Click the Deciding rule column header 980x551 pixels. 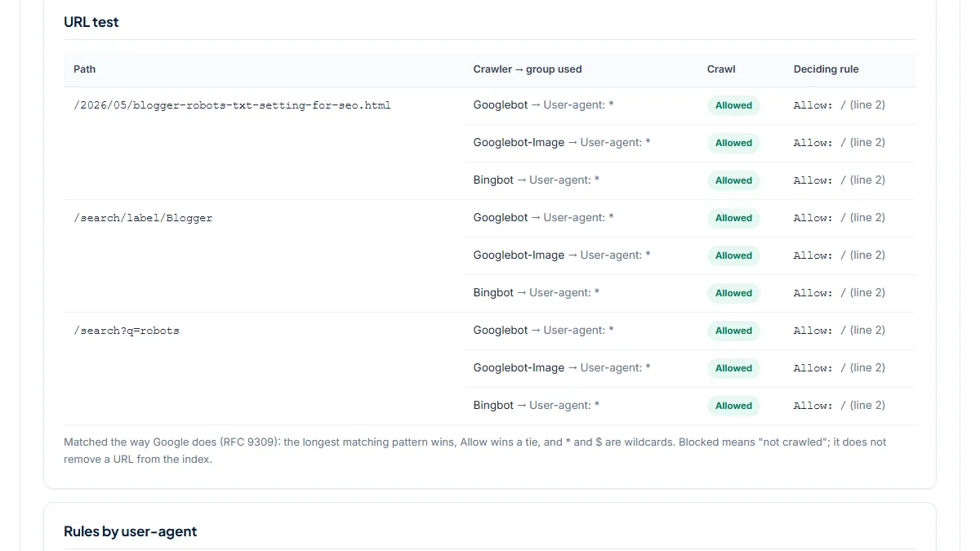pyautogui.click(x=826, y=69)
